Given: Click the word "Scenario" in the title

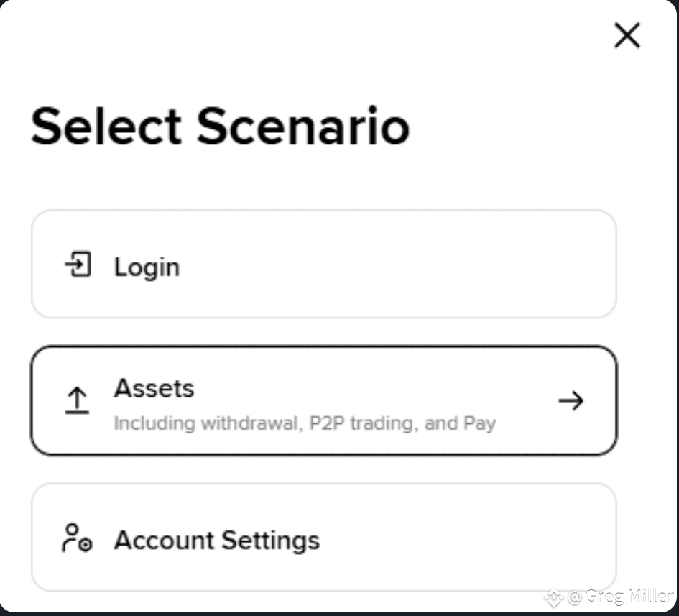Looking at the screenshot, I should click(x=303, y=126).
